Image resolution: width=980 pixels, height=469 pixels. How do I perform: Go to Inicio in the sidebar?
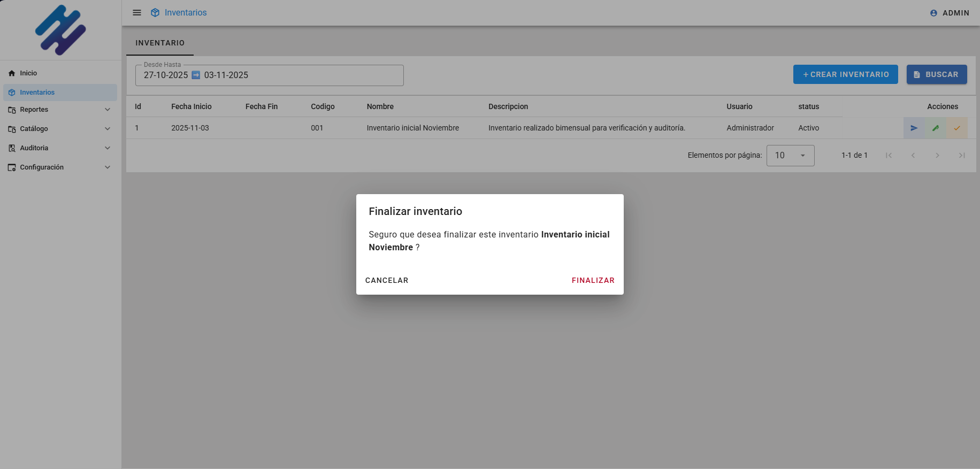pyautogui.click(x=29, y=73)
